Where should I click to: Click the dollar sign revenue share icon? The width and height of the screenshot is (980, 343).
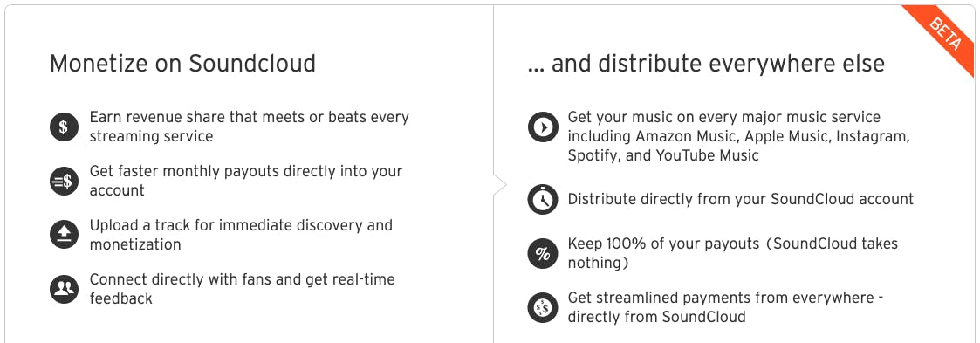(x=64, y=127)
